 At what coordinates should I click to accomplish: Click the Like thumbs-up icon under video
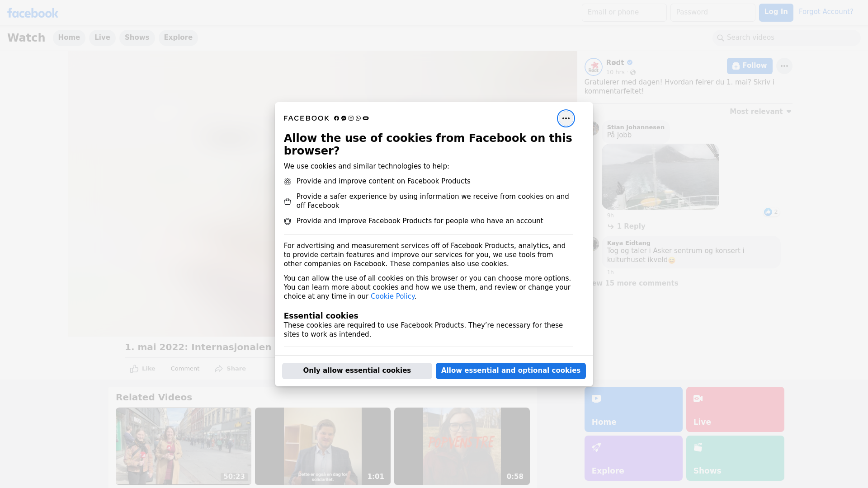pyautogui.click(x=134, y=369)
